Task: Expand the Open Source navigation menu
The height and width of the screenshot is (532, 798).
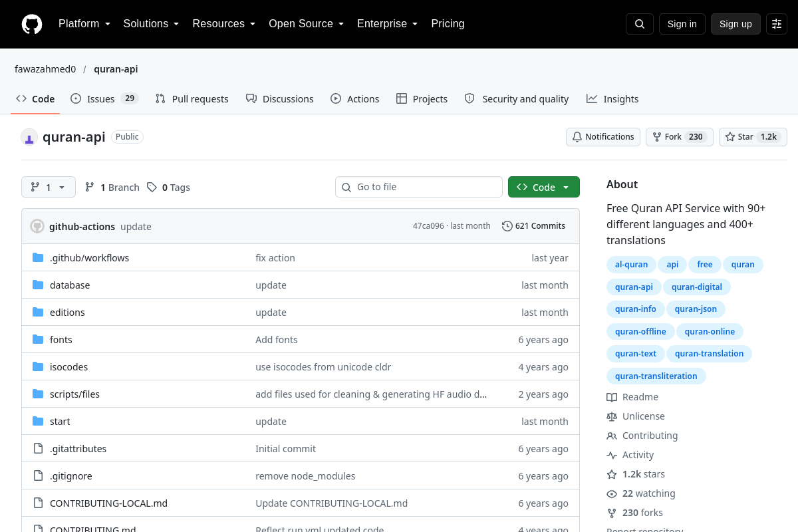Action: 307,24
